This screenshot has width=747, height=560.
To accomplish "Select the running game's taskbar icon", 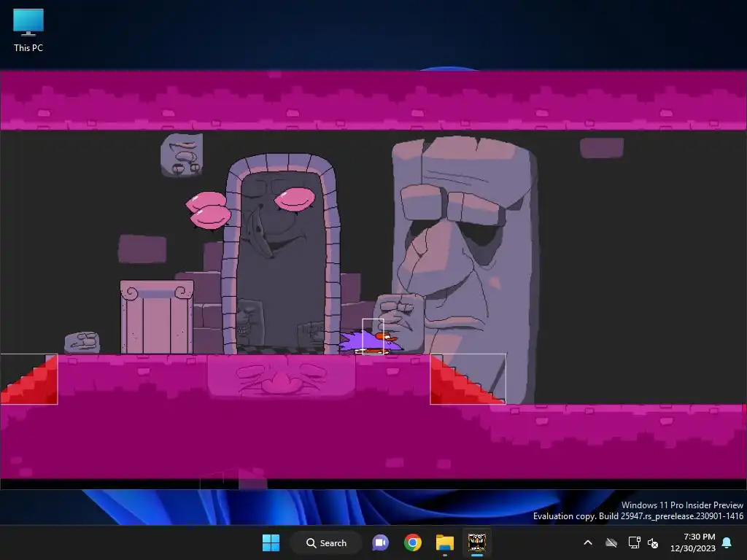I will (x=476, y=542).
